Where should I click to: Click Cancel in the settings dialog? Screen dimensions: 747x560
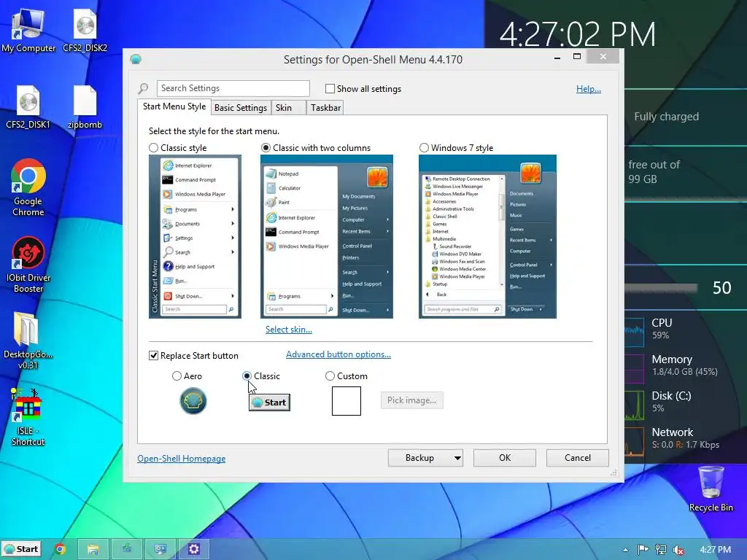(x=578, y=458)
